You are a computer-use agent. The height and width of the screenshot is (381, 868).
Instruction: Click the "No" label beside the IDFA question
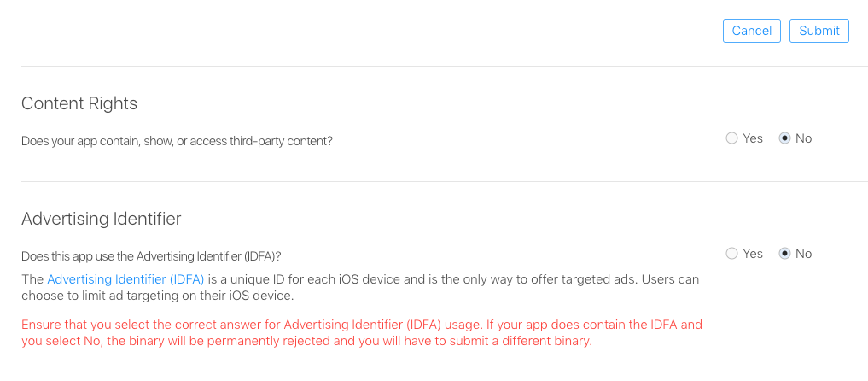(x=803, y=254)
